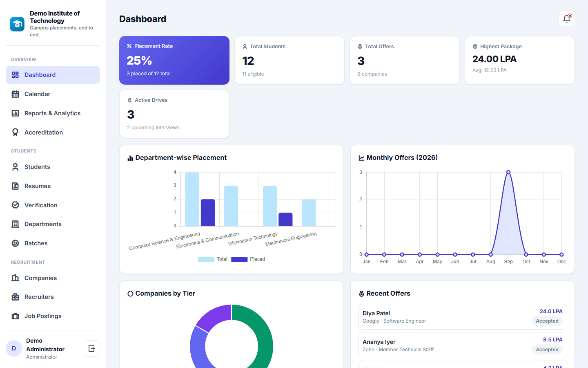The width and height of the screenshot is (588, 368).
Task: Toggle the Total series in chart legend
Action: pos(212,259)
